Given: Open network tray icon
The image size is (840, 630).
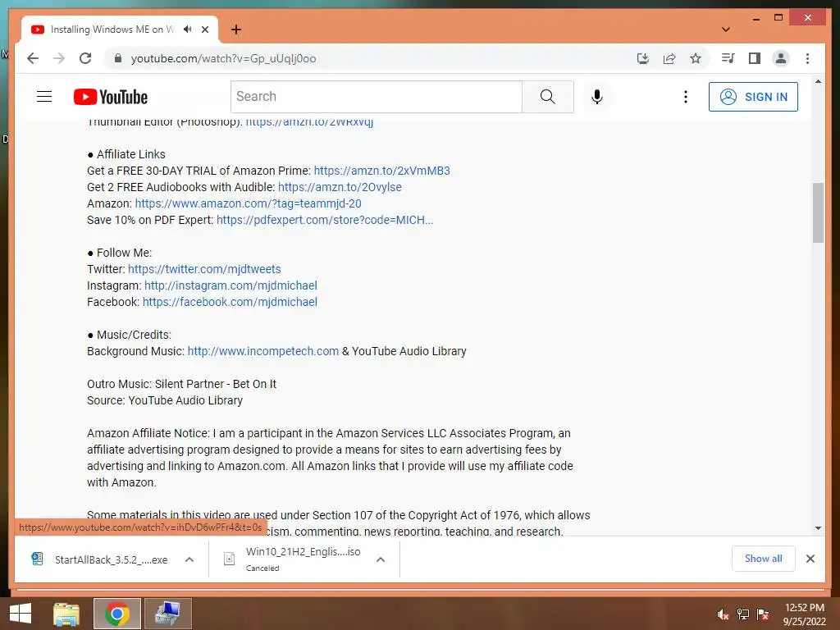Looking at the screenshot, I should 743,614.
